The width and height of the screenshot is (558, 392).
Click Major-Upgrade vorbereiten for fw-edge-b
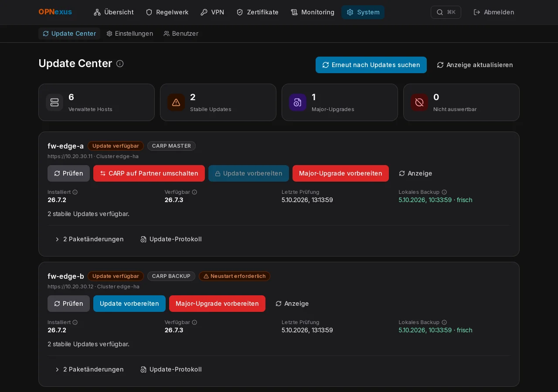coord(217,304)
